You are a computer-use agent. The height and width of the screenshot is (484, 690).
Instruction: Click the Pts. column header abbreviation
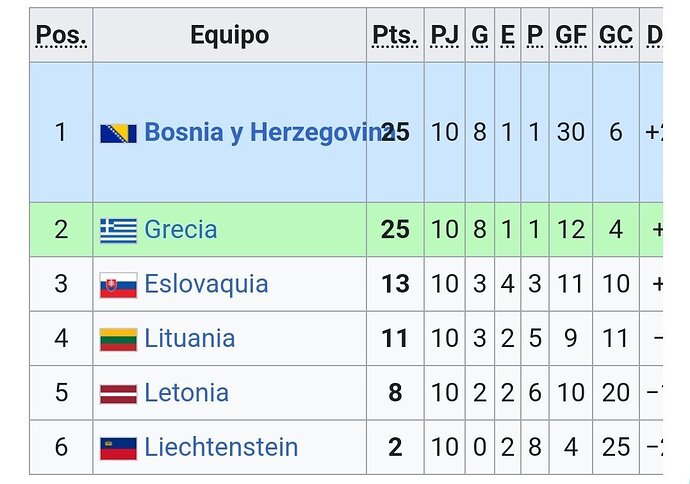pos(395,35)
